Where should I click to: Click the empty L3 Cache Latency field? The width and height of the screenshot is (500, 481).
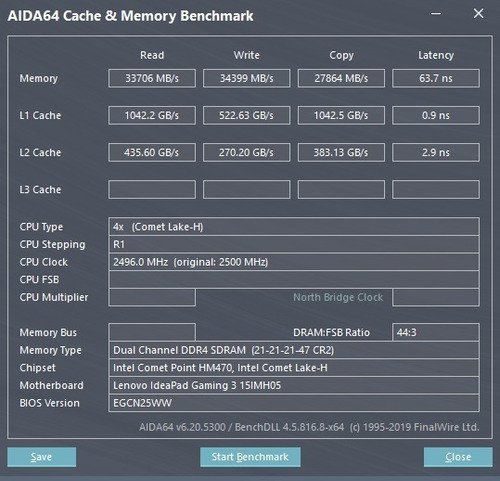[436, 189]
